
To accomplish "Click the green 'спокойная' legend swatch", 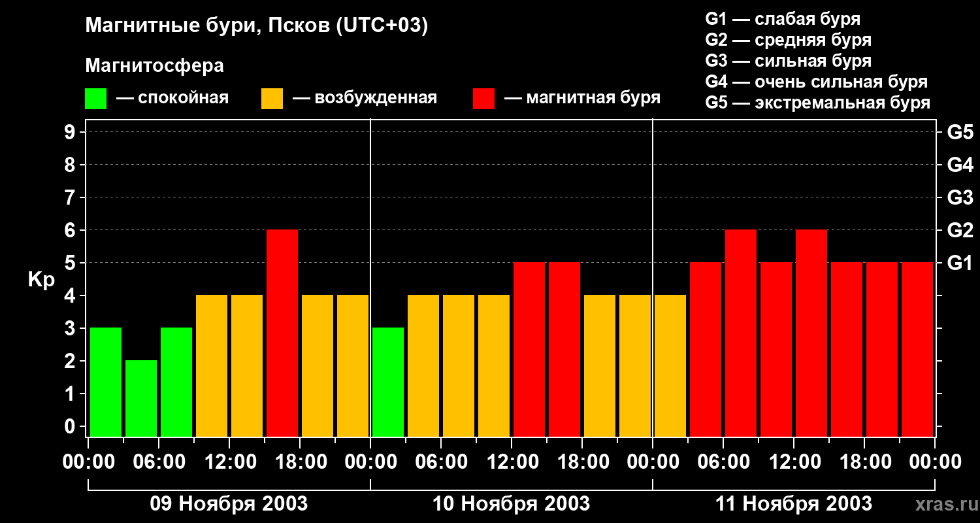I will tap(95, 99).
